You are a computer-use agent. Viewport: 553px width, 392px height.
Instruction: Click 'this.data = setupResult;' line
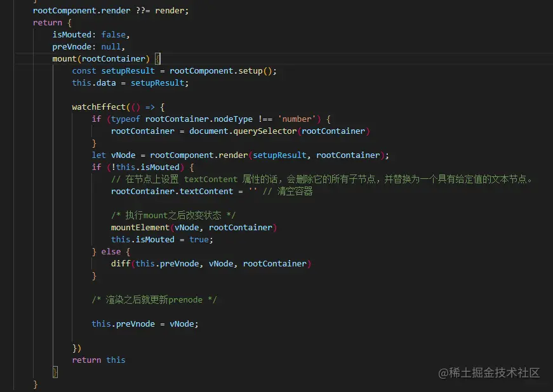130,82
